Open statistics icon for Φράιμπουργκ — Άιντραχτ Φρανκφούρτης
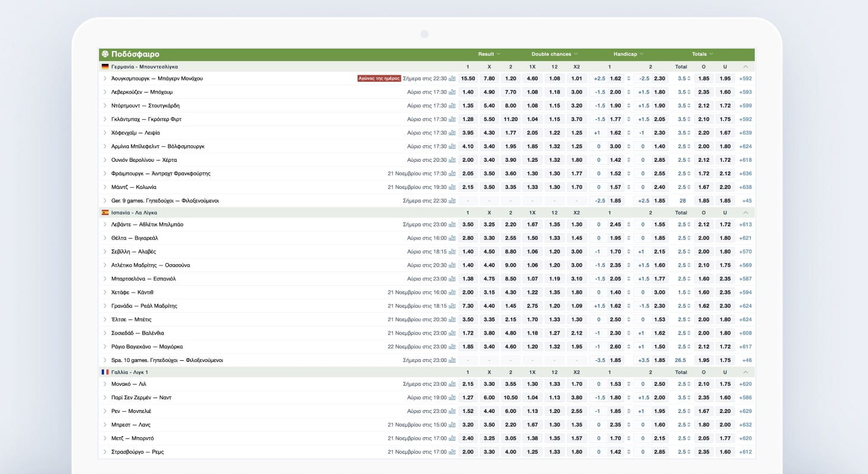The height and width of the screenshot is (474, 868). coord(452,174)
